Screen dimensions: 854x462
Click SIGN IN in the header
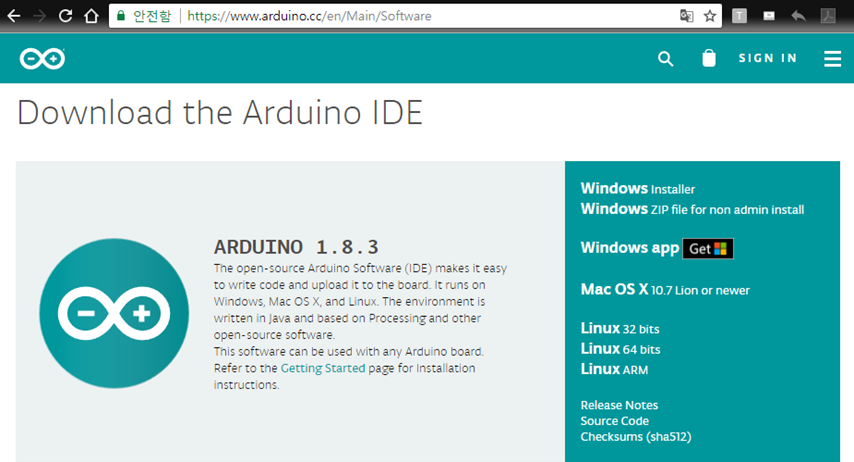pyautogui.click(x=768, y=58)
